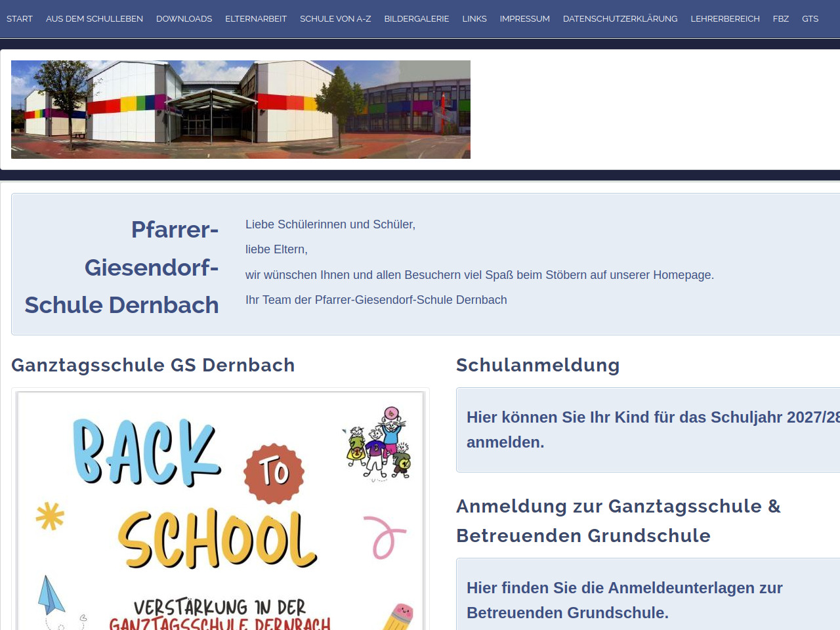840x630 pixels.
Task: Click the school building banner image
Action: click(x=241, y=110)
